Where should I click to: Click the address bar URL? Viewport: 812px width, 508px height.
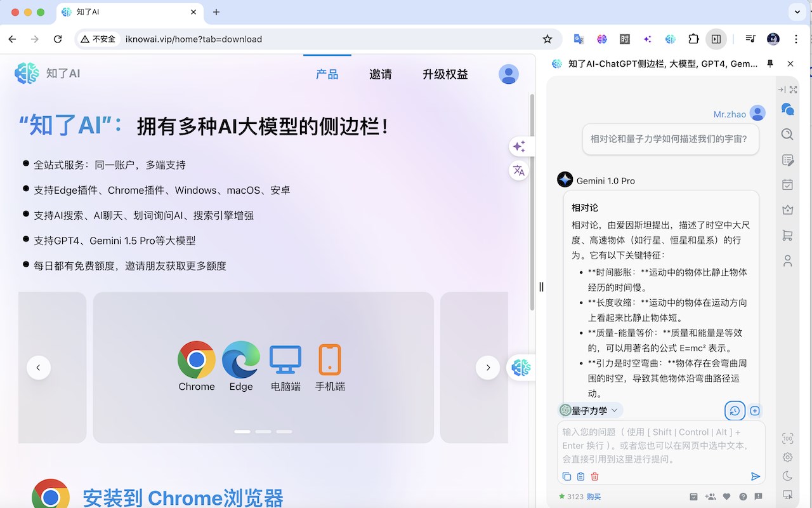pos(193,39)
